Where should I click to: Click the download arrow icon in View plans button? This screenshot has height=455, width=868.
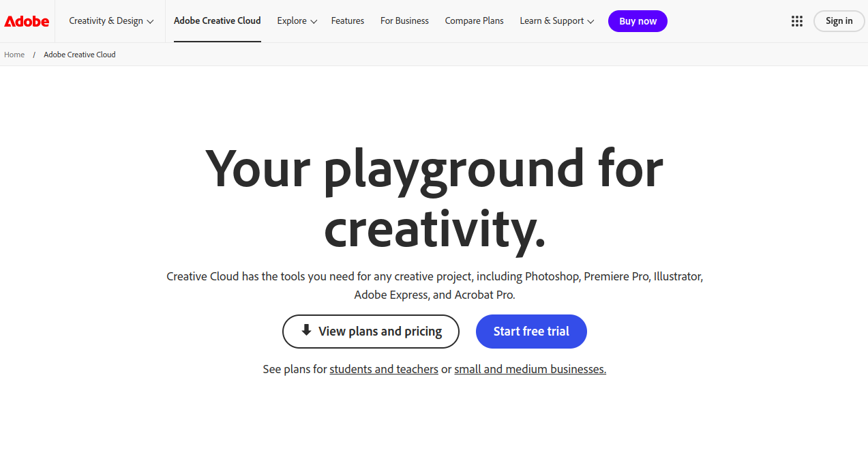(x=306, y=331)
